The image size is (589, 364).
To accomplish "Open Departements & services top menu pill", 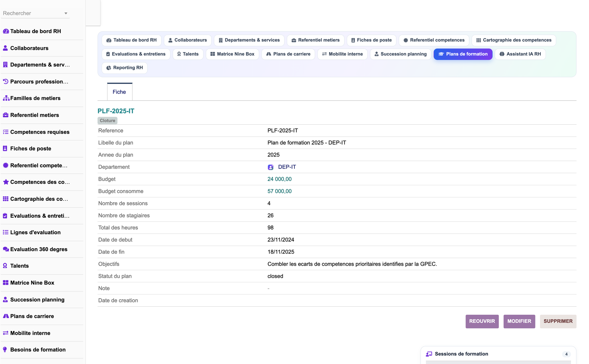I will (249, 40).
